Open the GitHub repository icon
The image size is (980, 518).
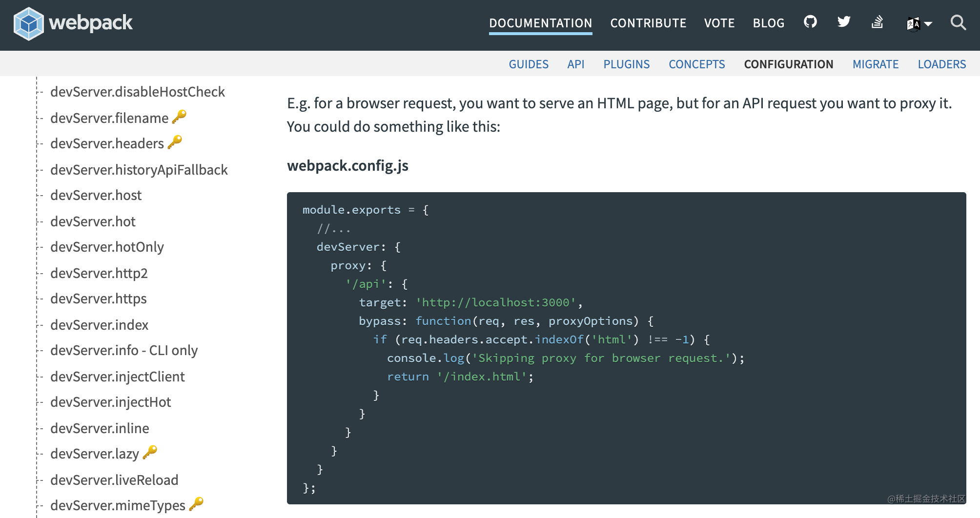click(810, 22)
